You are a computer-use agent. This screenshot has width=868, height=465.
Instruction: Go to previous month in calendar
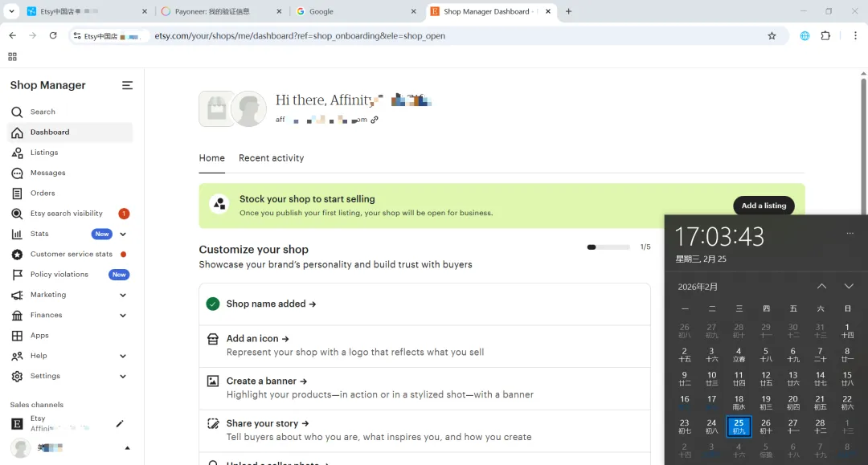821,287
